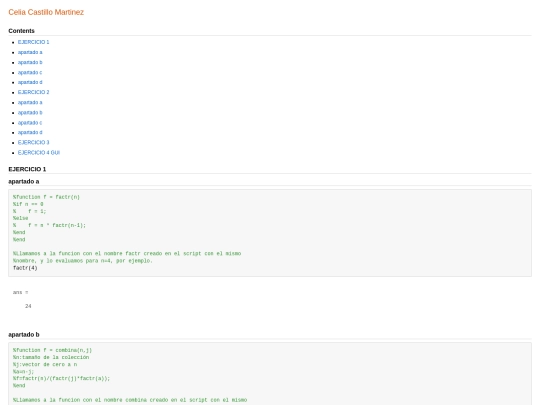The image size is (540, 405).
Task: Click the EJERCICIO 1 section heading
Action: coord(27,169)
